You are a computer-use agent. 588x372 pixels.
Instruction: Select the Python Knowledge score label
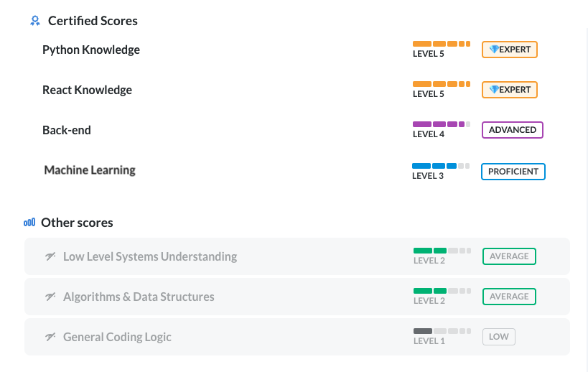(x=91, y=50)
